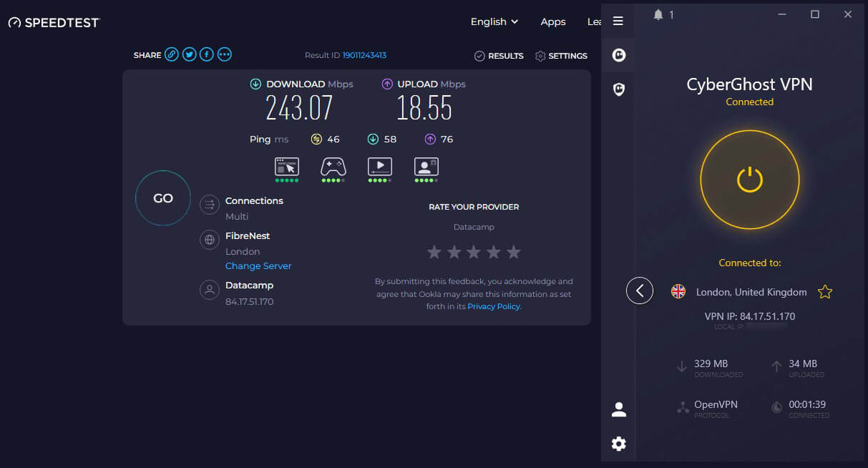
Task: Click the gaming controller performance icon
Action: pos(333,167)
